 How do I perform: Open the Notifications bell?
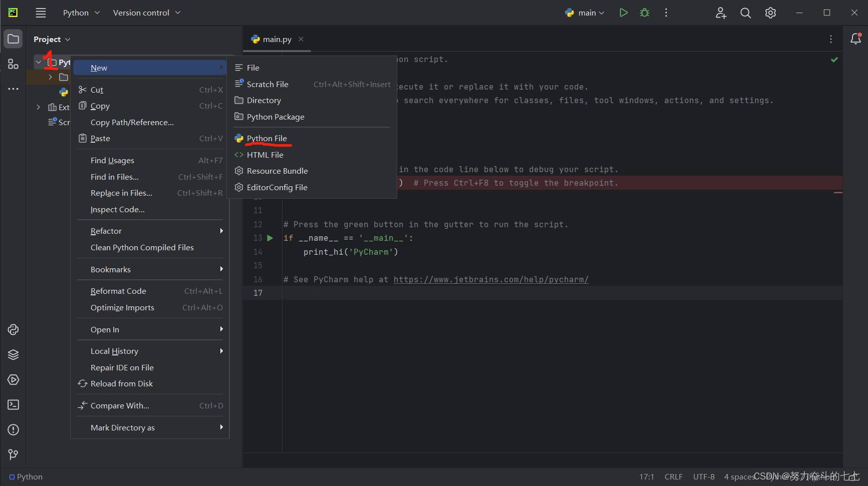[856, 39]
